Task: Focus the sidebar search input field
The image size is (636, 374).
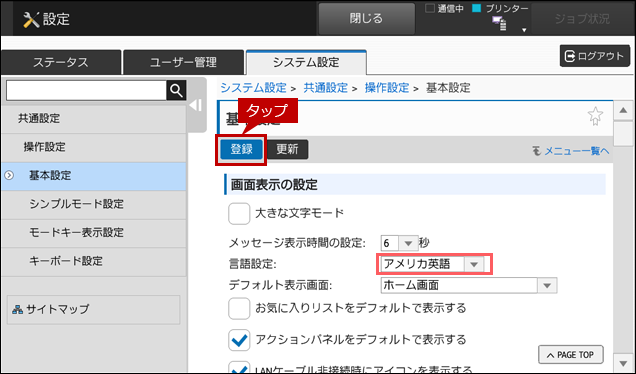Action: click(x=86, y=90)
